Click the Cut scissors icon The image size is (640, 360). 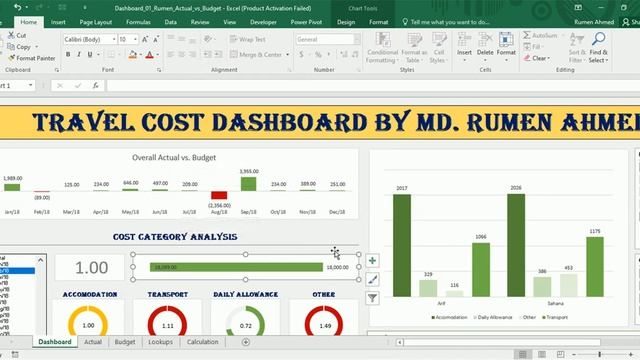click(11, 35)
